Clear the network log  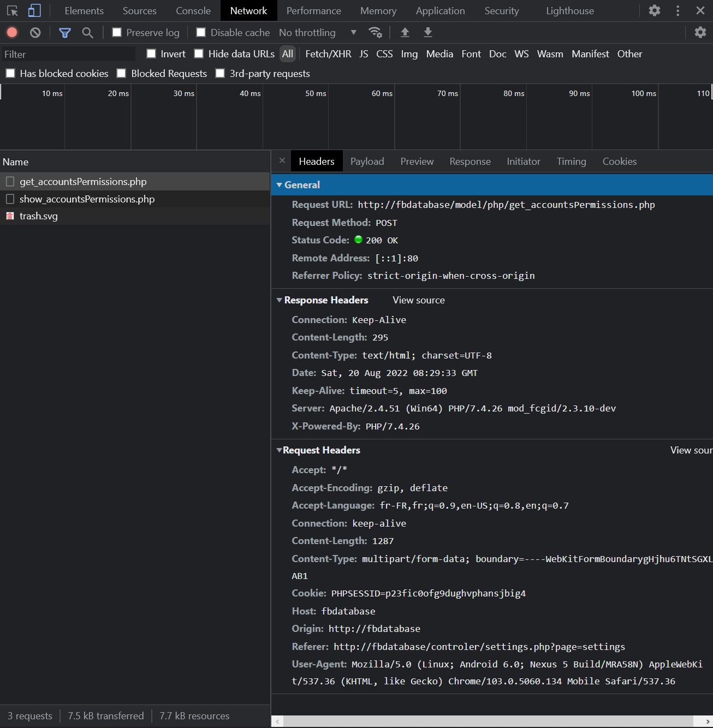pos(35,33)
